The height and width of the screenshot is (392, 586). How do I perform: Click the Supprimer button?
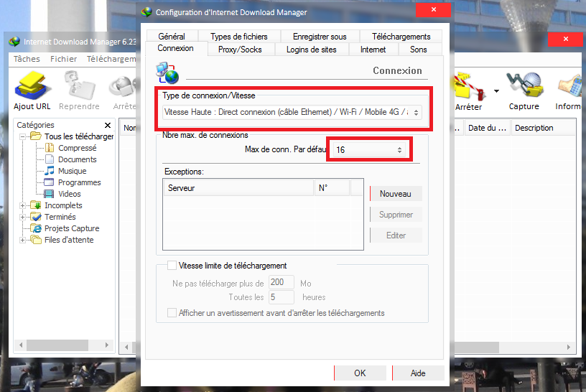(396, 215)
